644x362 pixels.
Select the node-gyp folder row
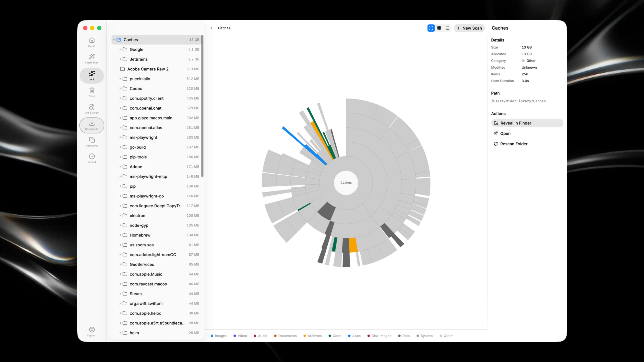pos(157,225)
